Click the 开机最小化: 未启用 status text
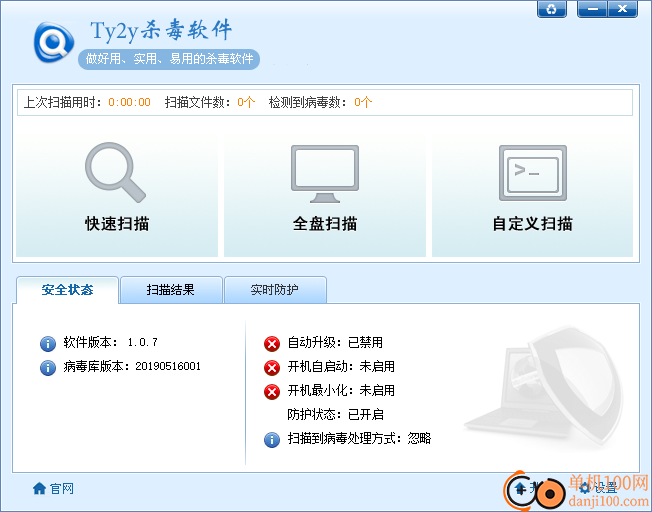This screenshot has width=652, height=512. 341,391
